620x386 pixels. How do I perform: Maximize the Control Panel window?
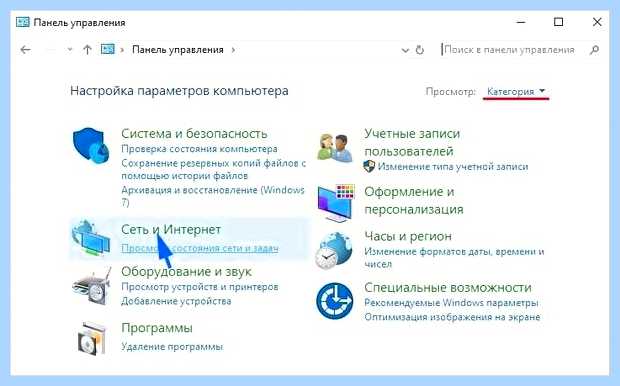[558, 22]
